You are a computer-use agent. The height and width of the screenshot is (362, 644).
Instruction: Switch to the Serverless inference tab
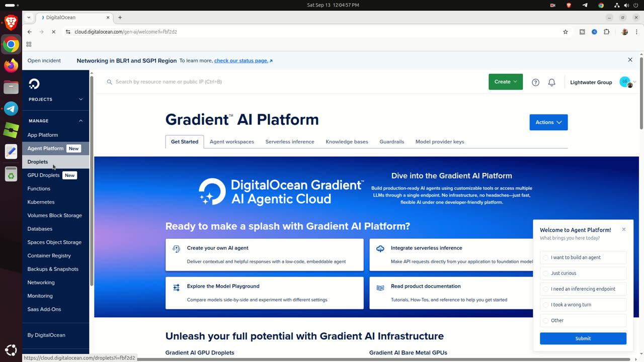click(290, 142)
